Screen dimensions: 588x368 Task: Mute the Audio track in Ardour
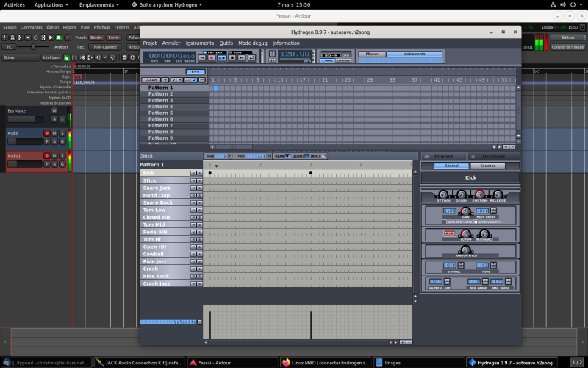[54, 133]
